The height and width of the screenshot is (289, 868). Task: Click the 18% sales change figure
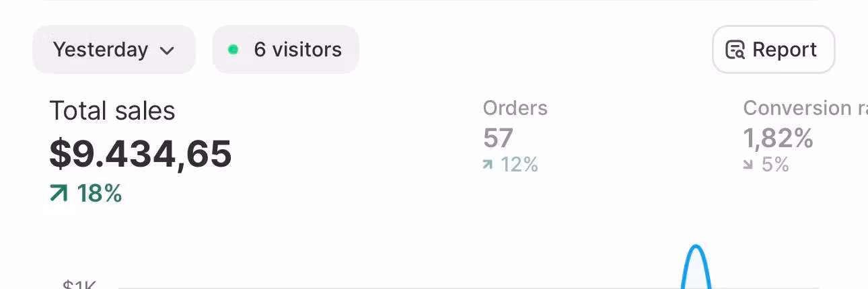point(99,194)
